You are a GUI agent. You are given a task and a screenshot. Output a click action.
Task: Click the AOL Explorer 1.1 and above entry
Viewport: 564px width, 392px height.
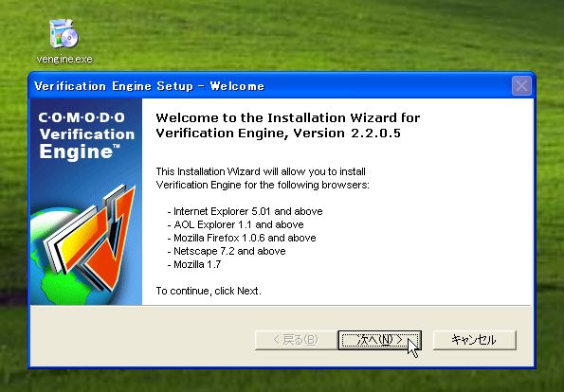236,224
